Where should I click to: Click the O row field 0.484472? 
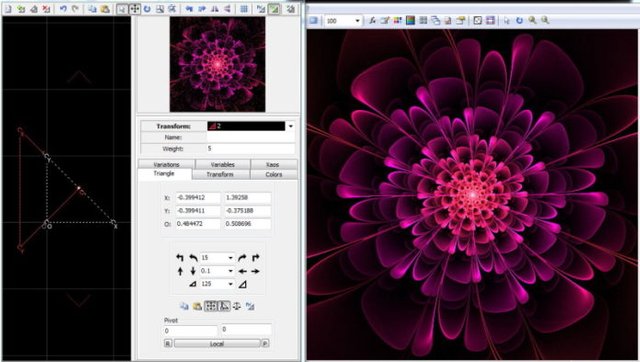pos(198,224)
